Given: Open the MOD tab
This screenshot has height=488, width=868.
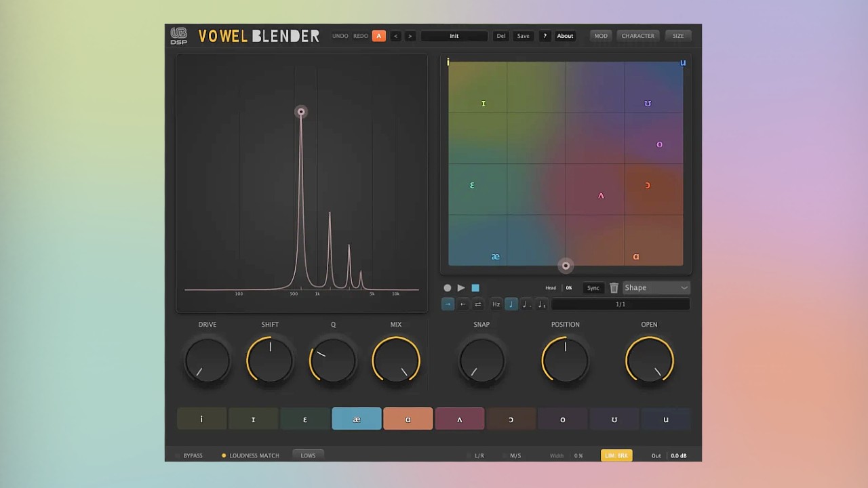Looking at the screenshot, I should point(601,36).
